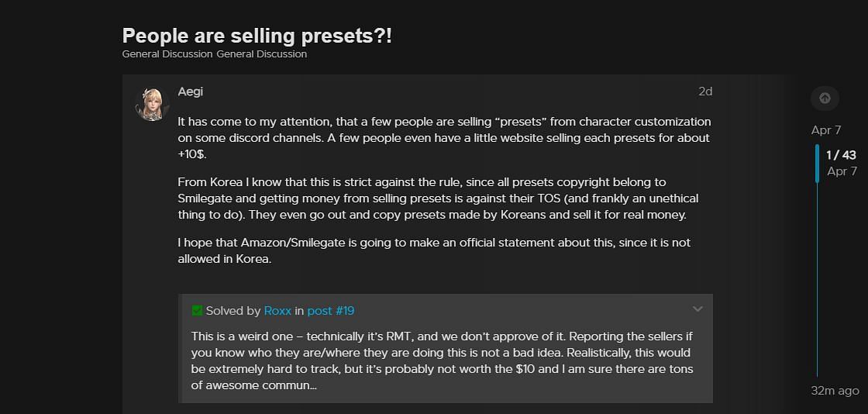Open the first General Discussion category link
Screen dimensions: 868x414
click(167, 54)
